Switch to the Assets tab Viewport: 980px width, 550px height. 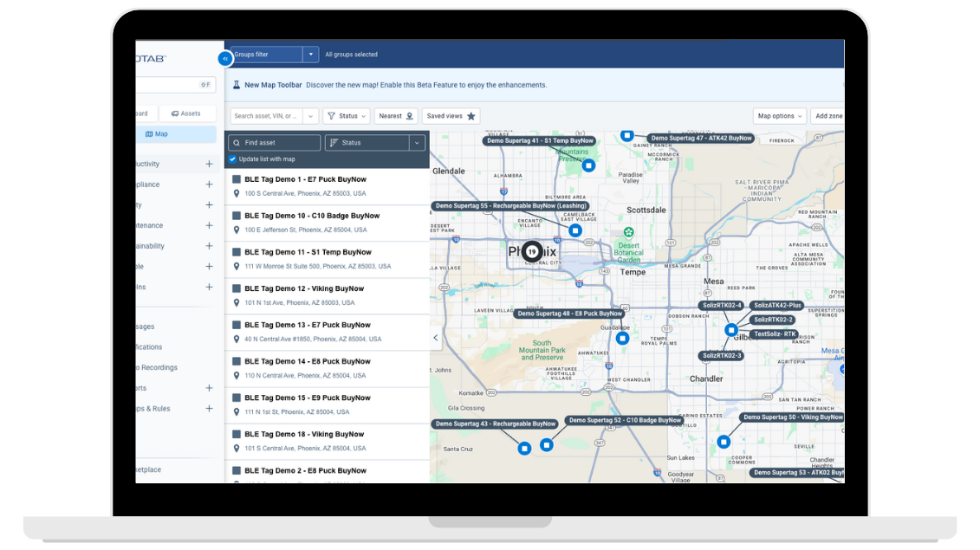(x=186, y=113)
